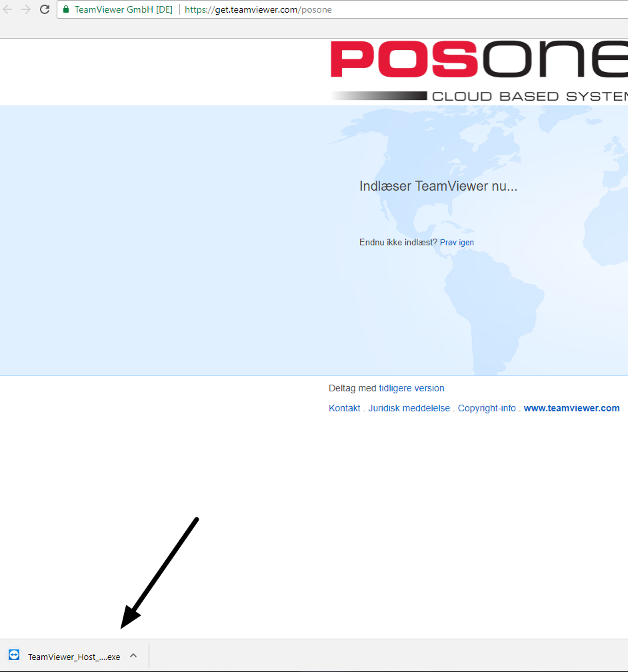Click the Indlæser TeamViewer nu loading text
This screenshot has height=672, width=628.
(x=438, y=186)
